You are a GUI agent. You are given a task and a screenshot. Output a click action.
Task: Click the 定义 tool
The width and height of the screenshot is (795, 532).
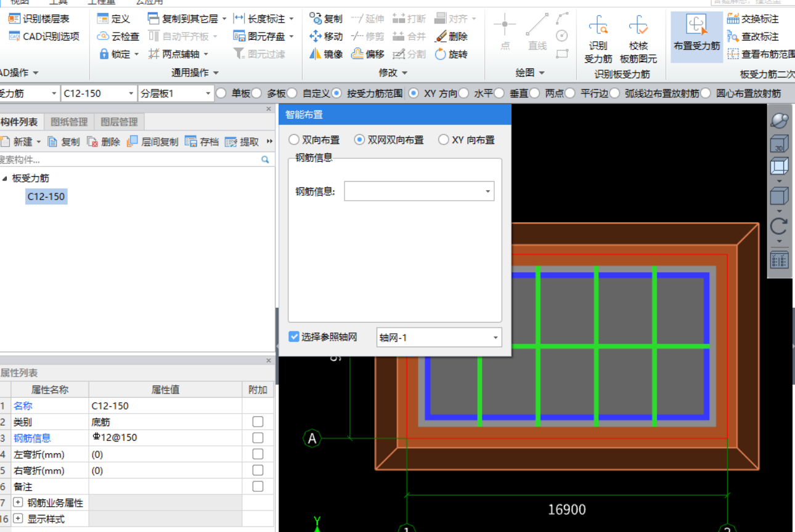pos(113,19)
